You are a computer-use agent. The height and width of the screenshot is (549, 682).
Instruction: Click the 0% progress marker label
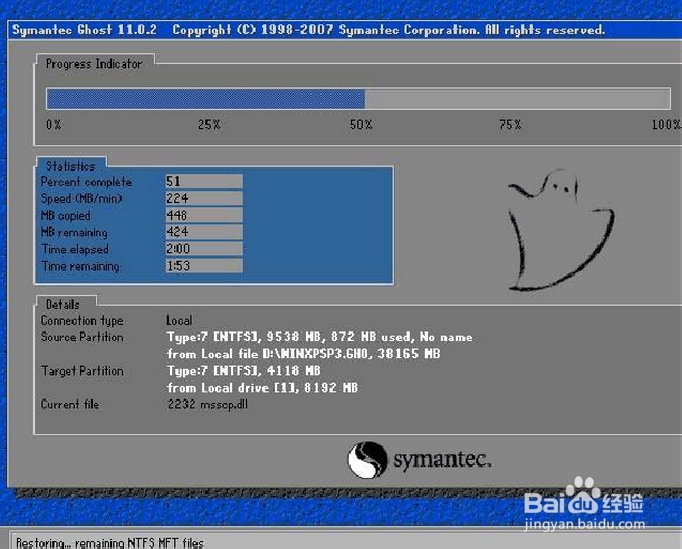(53, 125)
